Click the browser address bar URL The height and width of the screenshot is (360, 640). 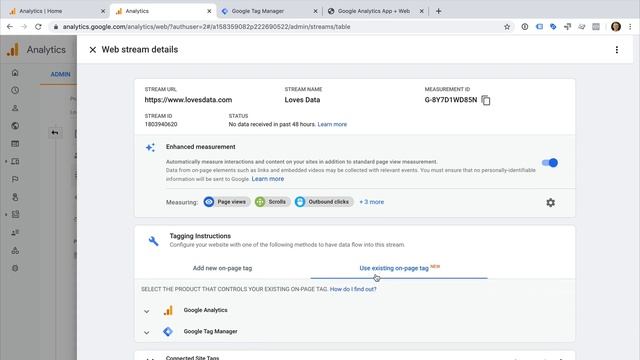(206, 27)
